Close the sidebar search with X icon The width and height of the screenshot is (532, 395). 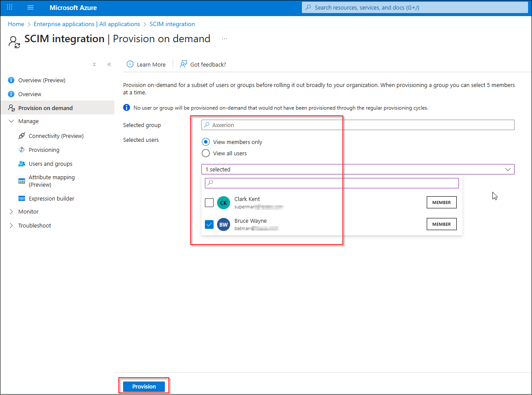coord(94,64)
